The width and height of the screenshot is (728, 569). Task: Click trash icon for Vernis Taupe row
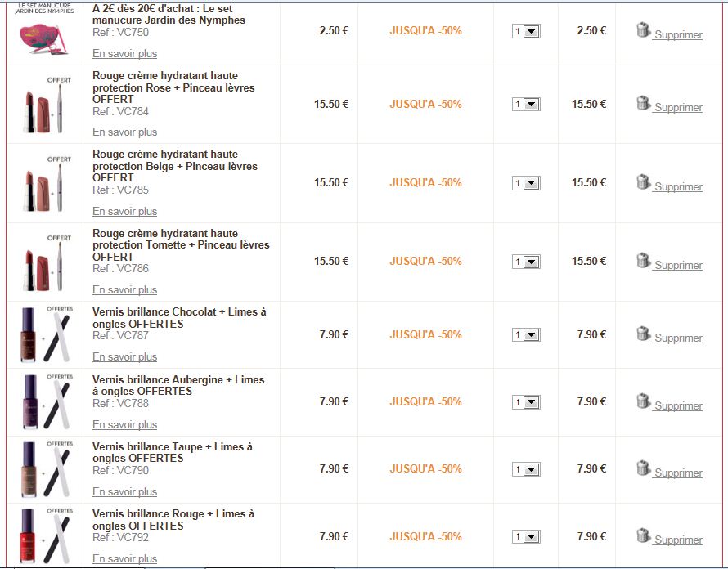(643, 468)
